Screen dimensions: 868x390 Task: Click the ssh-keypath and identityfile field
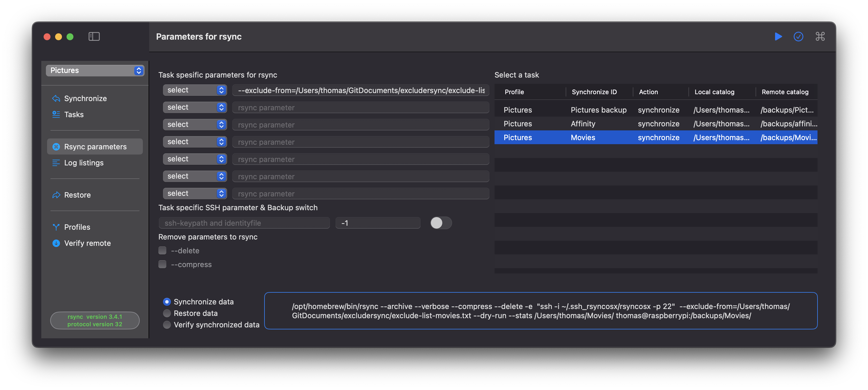pyautogui.click(x=244, y=223)
